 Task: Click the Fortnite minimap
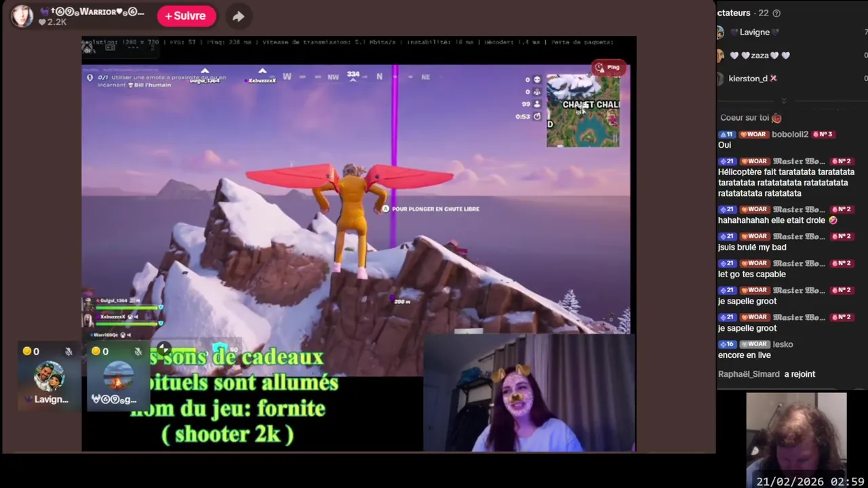pos(583,110)
